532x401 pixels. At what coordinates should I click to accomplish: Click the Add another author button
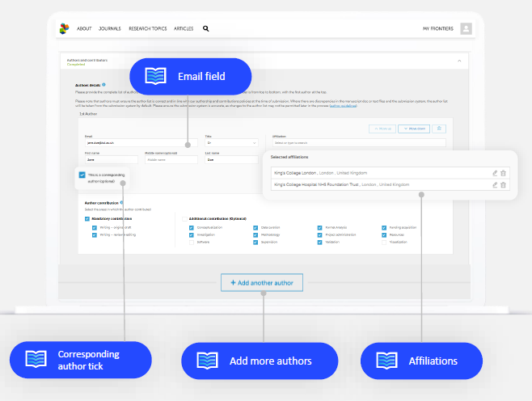click(x=262, y=283)
